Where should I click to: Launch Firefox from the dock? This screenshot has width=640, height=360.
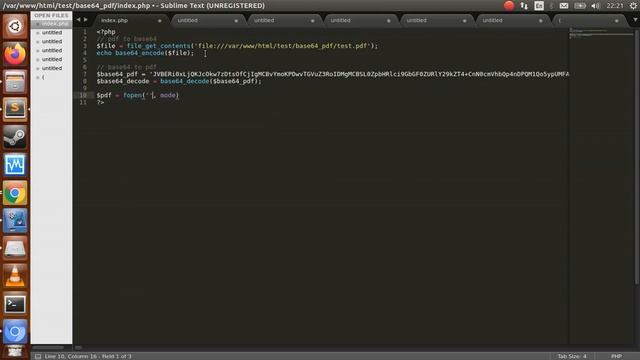tap(15, 54)
